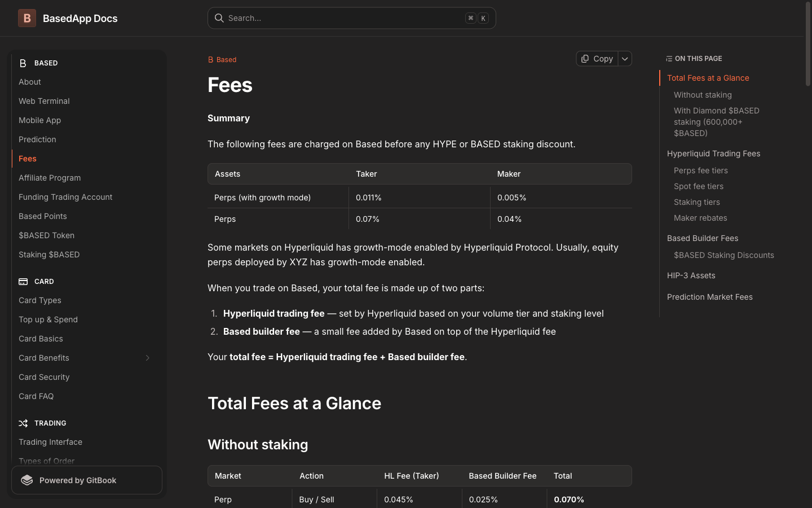The width and height of the screenshot is (812, 508).
Task: Open the Web Terminal page
Action: pyautogui.click(x=87, y=101)
